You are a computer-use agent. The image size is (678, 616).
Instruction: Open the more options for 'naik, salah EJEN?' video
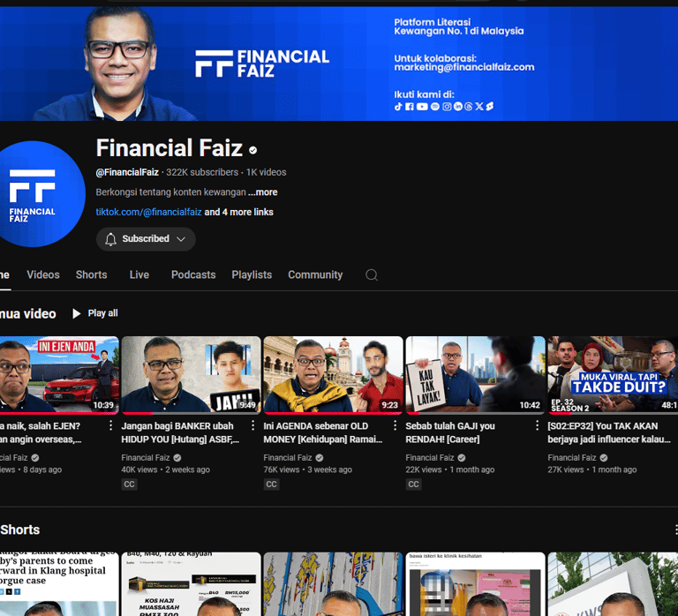pos(110,425)
